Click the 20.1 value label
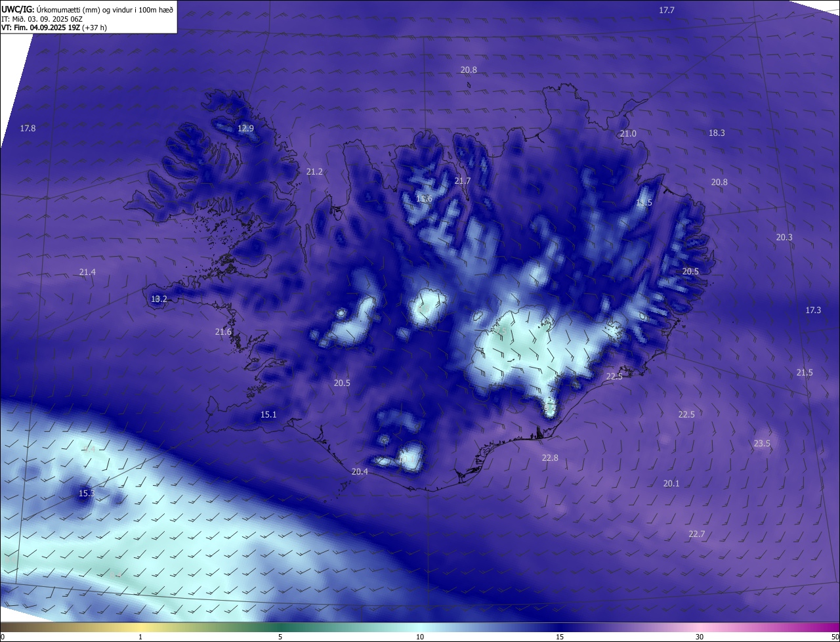Image resolution: width=840 pixels, height=642 pixels. tap(671, 483)
